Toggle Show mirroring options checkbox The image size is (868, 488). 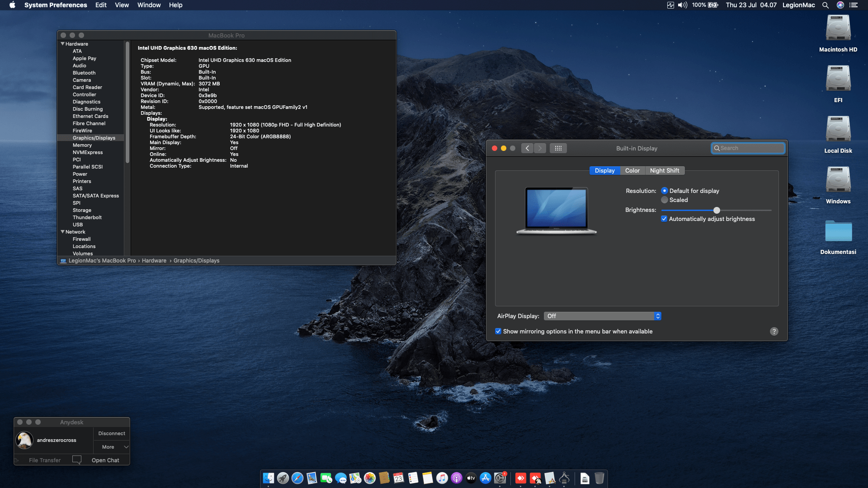pyautogui.click(x=498, y=331)
